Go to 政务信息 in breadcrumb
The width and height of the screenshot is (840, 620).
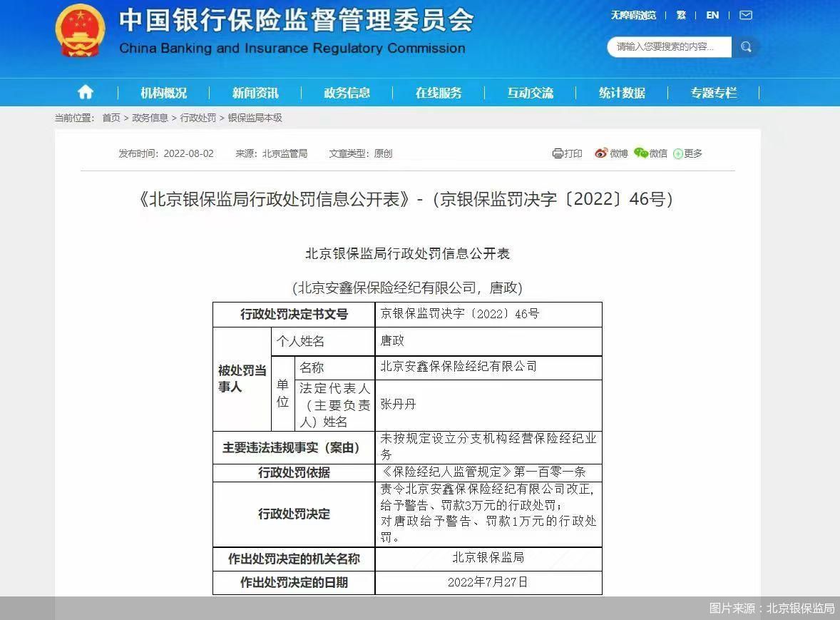150,117
